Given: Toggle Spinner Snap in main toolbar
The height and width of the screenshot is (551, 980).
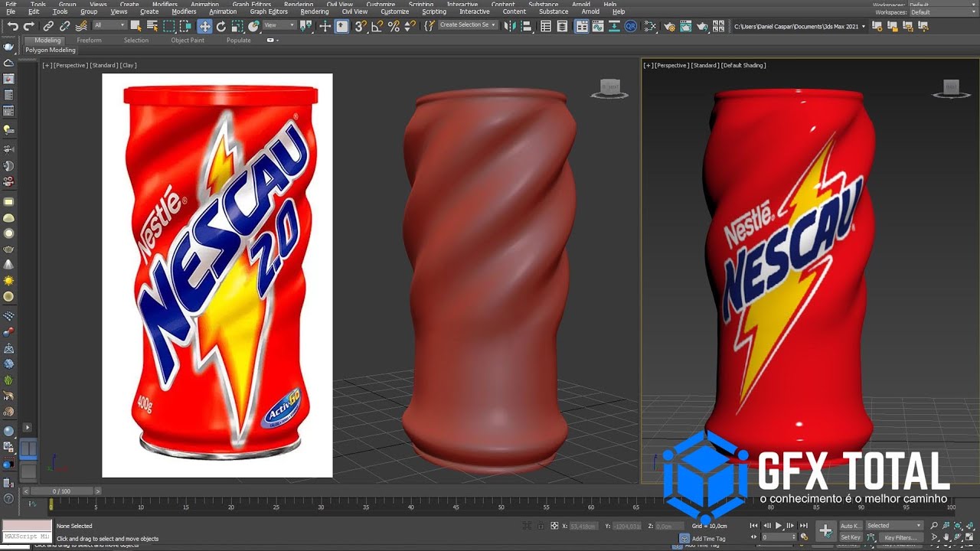Looking at the screenshot, I should pos(410,25).
